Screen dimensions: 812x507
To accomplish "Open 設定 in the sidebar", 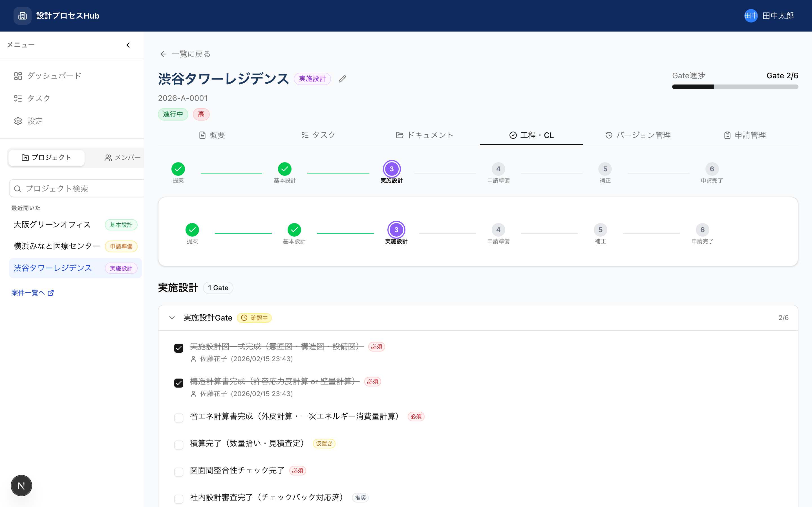I will pyautogui.click(x=35, y=121).
